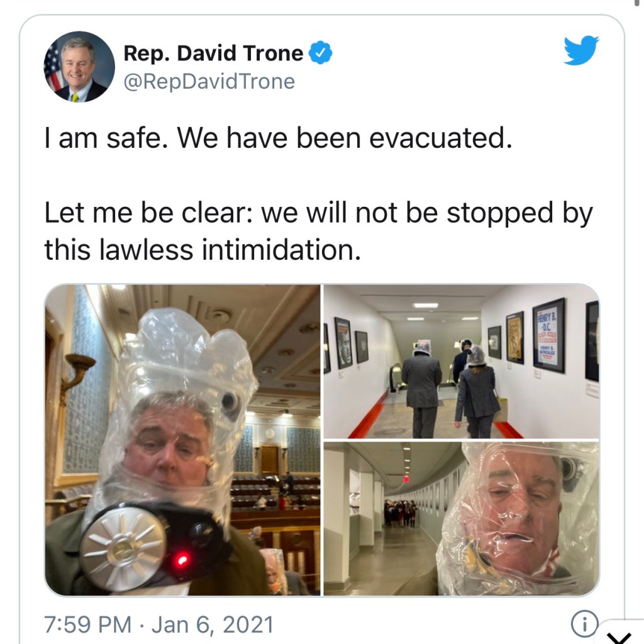Click the Jan 6, 2021 date
The height and width of the screenshot is (644, 644).
click(213, 625)
